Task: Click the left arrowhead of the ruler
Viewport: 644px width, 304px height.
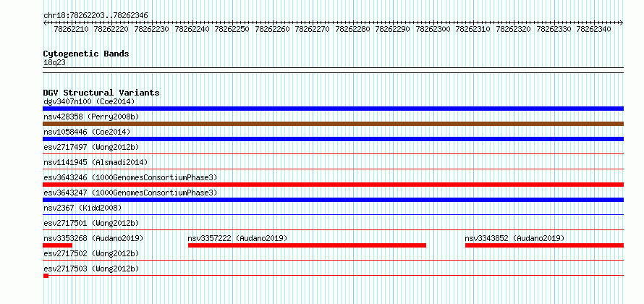Action: point(45,22)
